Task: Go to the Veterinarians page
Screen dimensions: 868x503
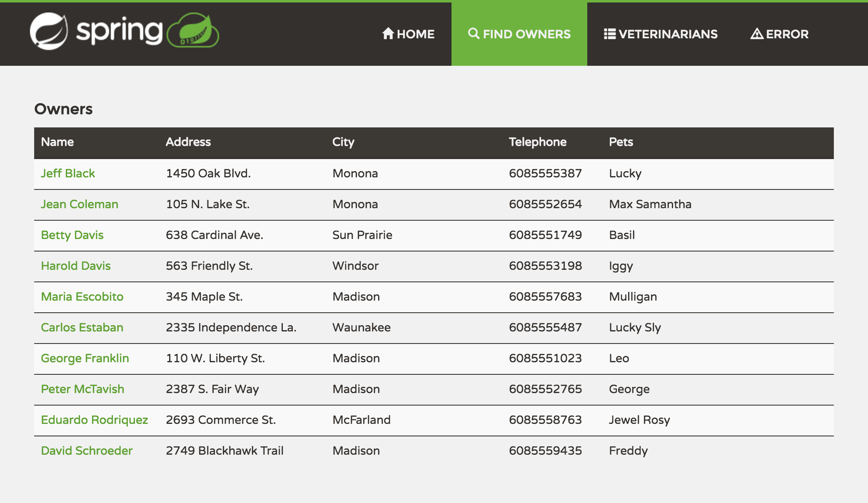Action: point(661,34)
